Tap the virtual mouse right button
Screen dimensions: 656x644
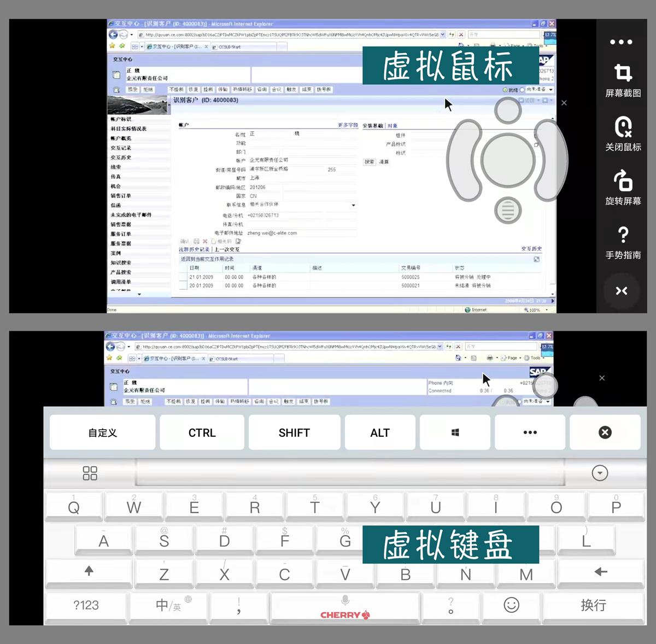point(551,160)
